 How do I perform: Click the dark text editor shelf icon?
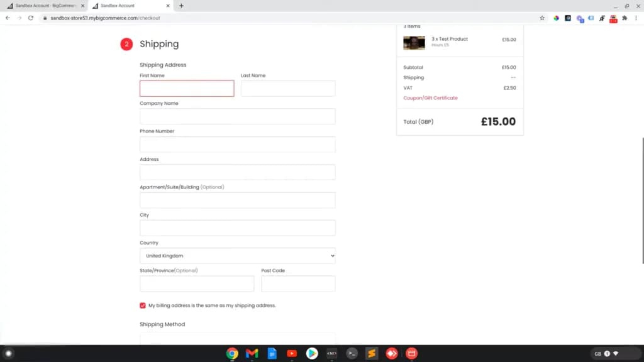[x=332, y=353]
